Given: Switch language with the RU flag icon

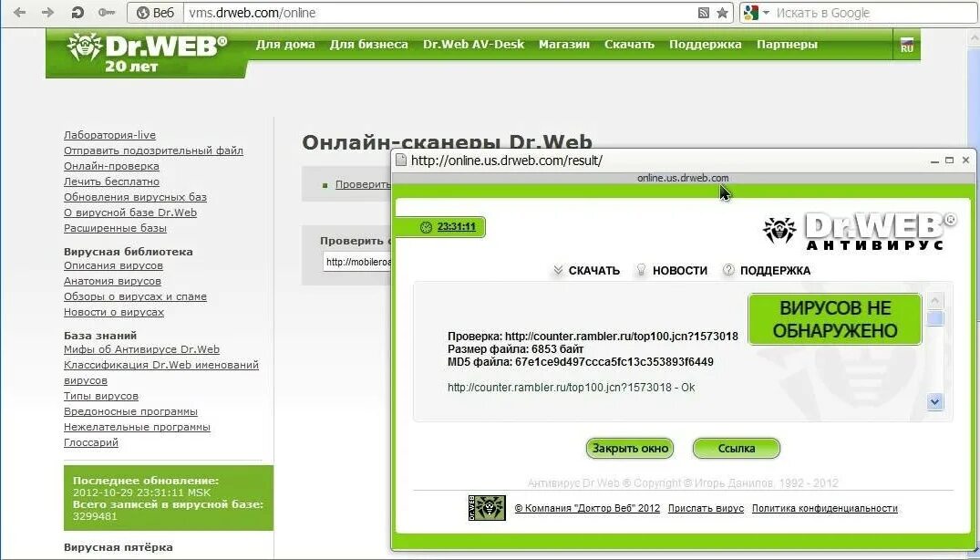Looking at the screenshot, I should [907, 45].
